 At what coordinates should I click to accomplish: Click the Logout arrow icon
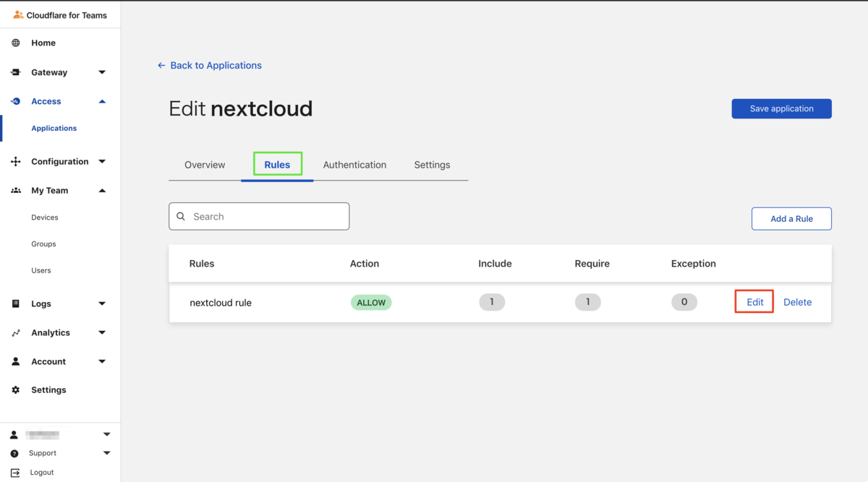[x=15, y=472]
